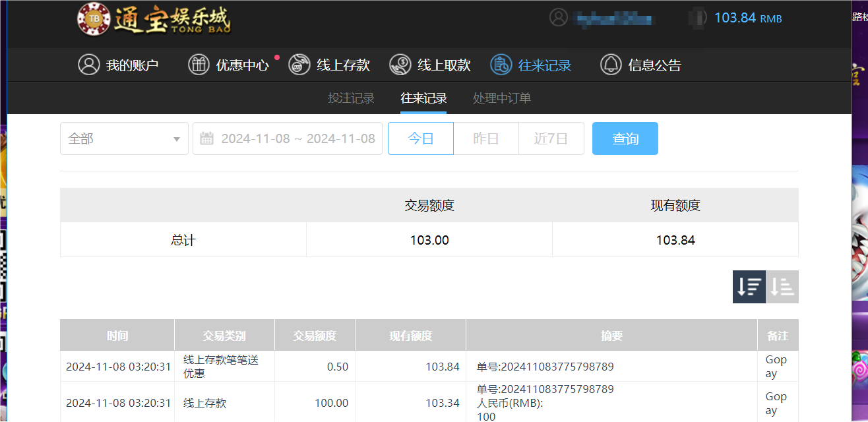Open the date range selector

[x=287, y=138]
